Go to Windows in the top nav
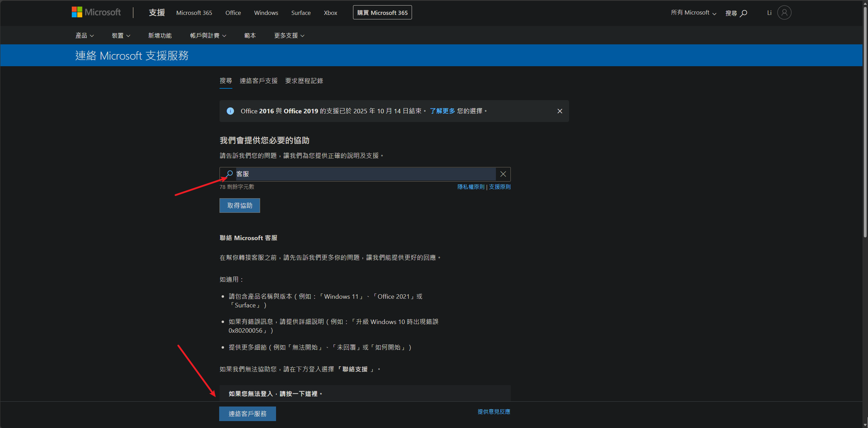Screen dimensions: 868x428 click(x=266, y=13)
